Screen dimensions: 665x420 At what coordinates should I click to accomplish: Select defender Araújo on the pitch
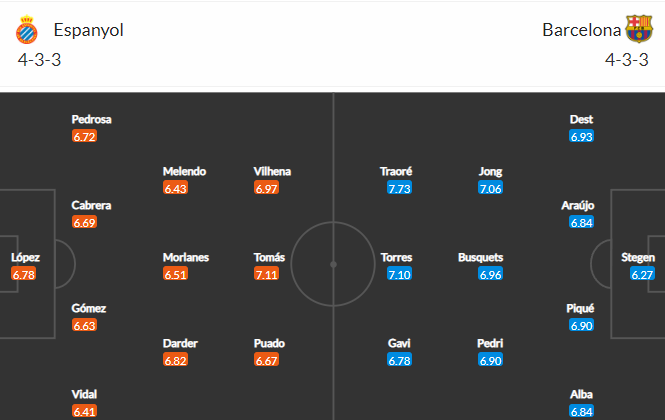pyautogui.click(x=578, y=206)
